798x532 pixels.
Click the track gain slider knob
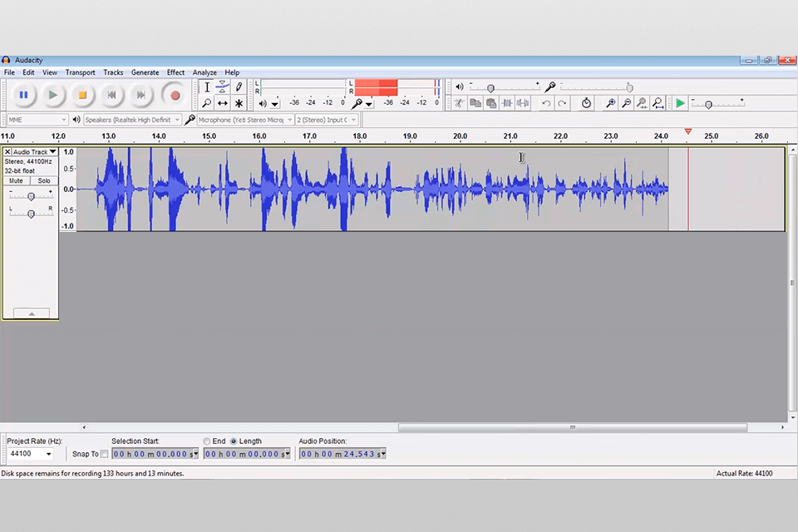31,196
